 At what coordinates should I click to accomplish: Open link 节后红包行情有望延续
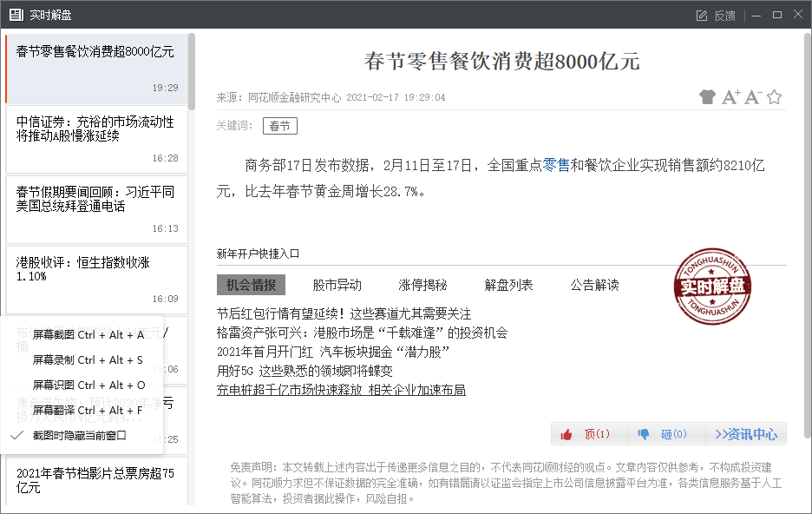point(344,314)
